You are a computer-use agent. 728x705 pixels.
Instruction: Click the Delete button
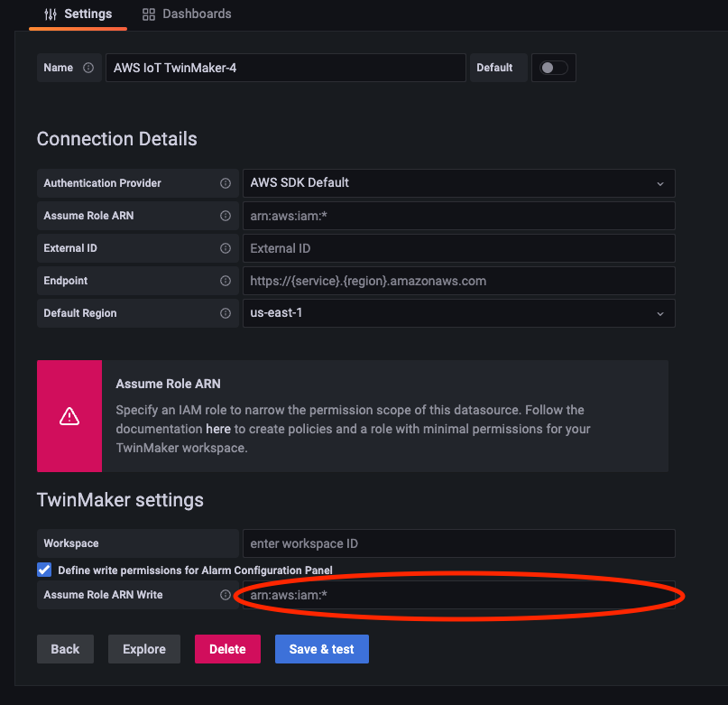(x=226, y=649)
